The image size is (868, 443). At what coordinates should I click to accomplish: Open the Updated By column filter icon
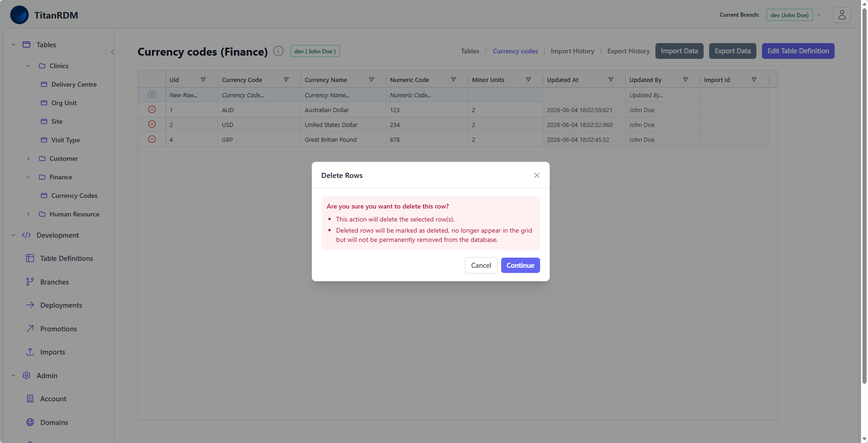(x=686, y=80)
